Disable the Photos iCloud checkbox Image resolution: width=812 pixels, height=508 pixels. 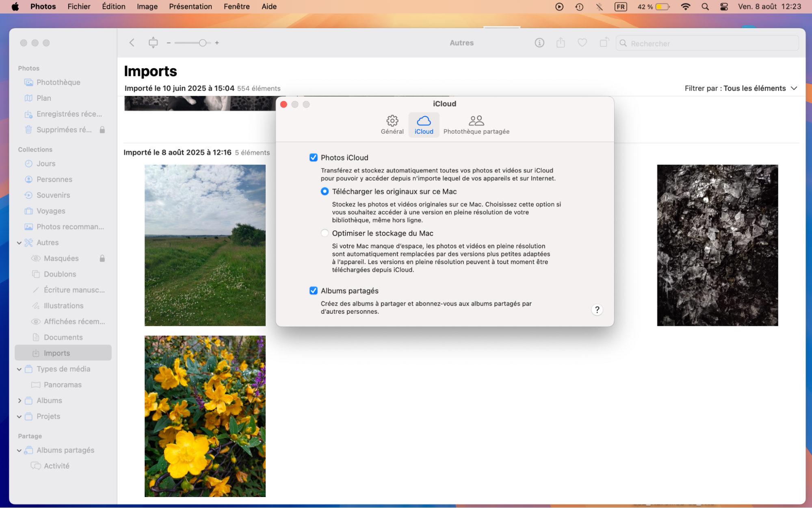click(313, 157)
